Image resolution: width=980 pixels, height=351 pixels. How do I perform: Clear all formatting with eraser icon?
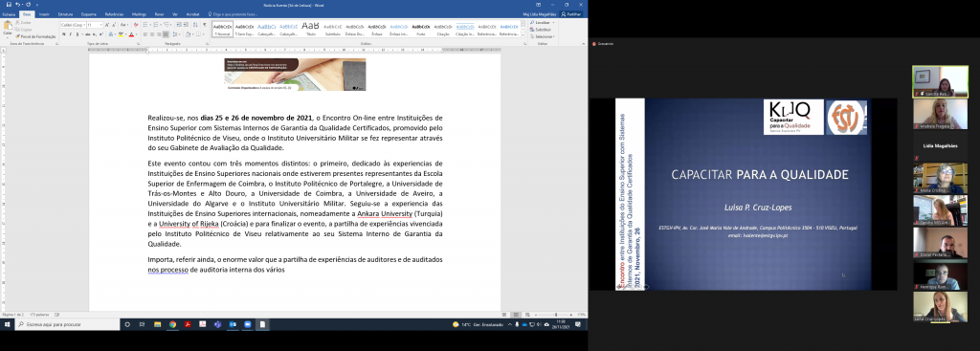point(136,25)
